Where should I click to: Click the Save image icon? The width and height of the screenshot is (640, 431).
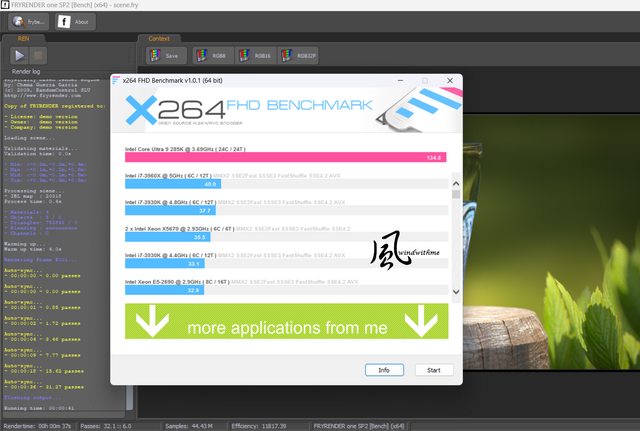pyautogui.click(x=165, y=55)
